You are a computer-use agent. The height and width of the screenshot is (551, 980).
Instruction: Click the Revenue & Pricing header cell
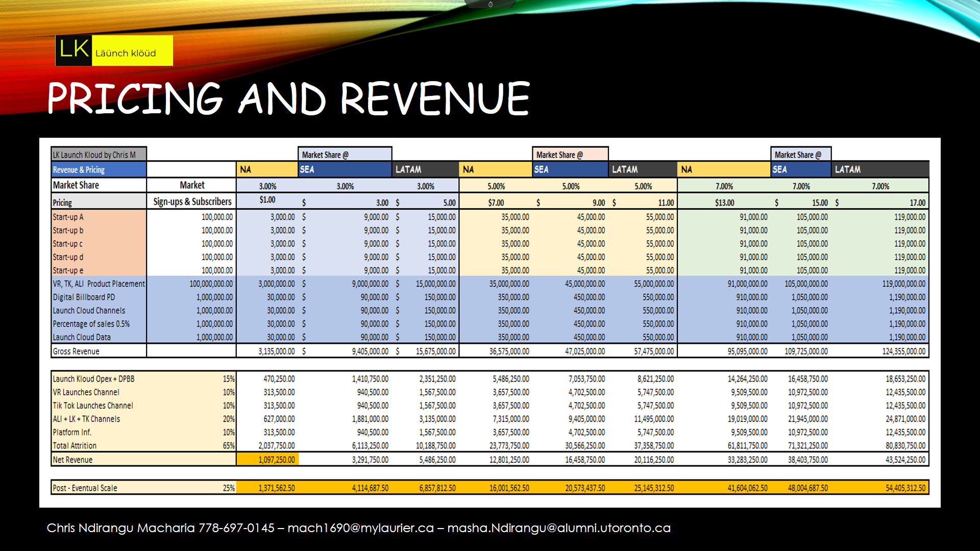(99, 169)
